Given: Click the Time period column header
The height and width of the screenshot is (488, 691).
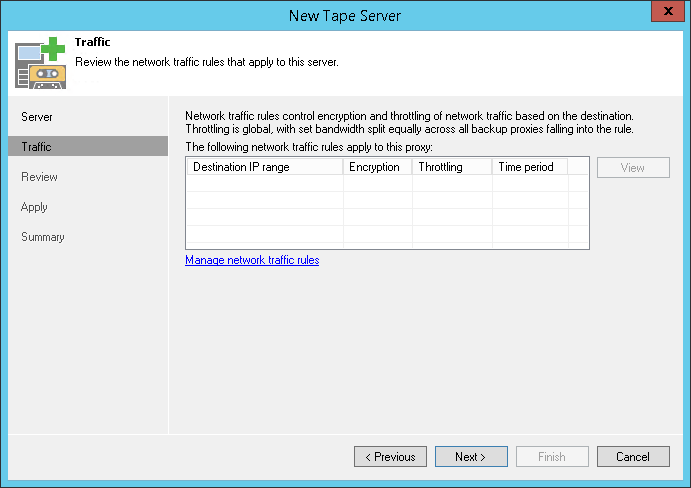Looking at the screenshot, I should tap(529, 167).
